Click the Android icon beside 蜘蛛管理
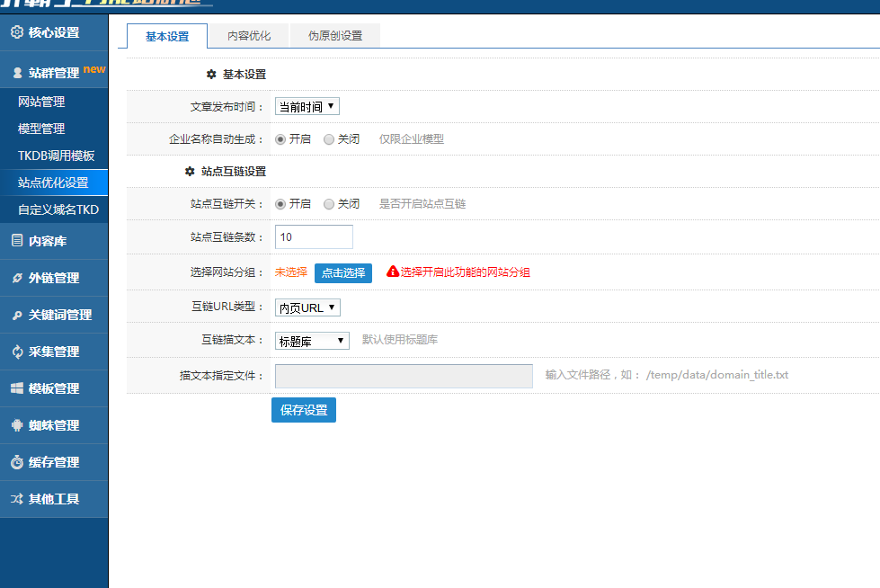This screenshot has width=880, height=588. point(17,425)
